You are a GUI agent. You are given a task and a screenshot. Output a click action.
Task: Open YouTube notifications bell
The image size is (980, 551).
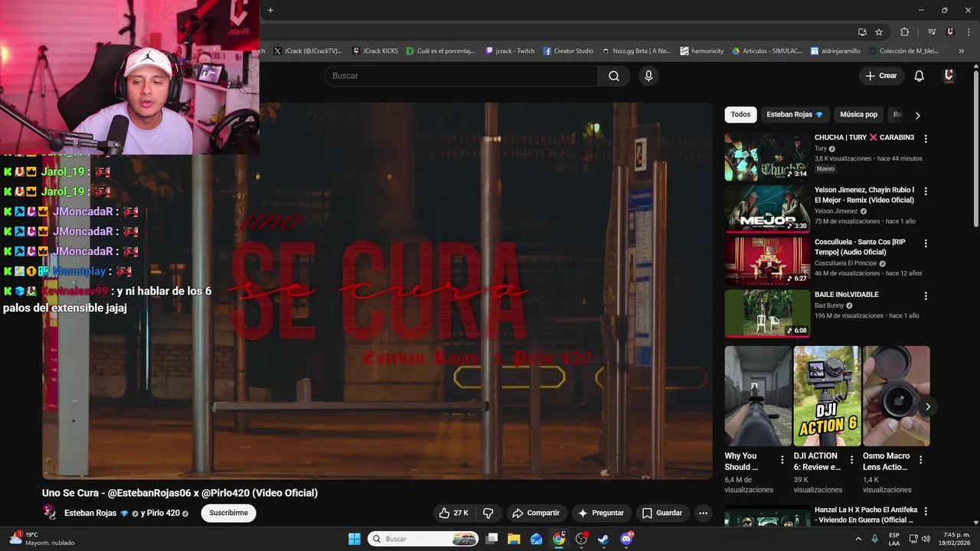920,76
